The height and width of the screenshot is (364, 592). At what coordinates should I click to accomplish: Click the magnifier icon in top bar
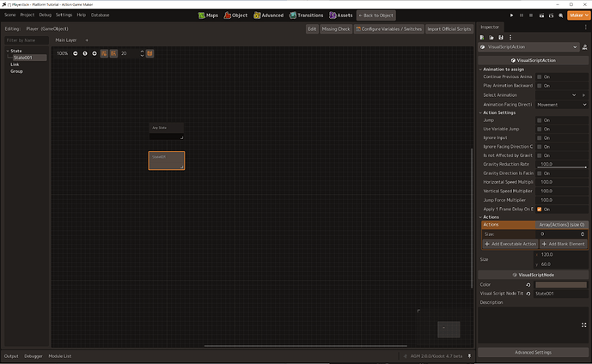[561, 15]
